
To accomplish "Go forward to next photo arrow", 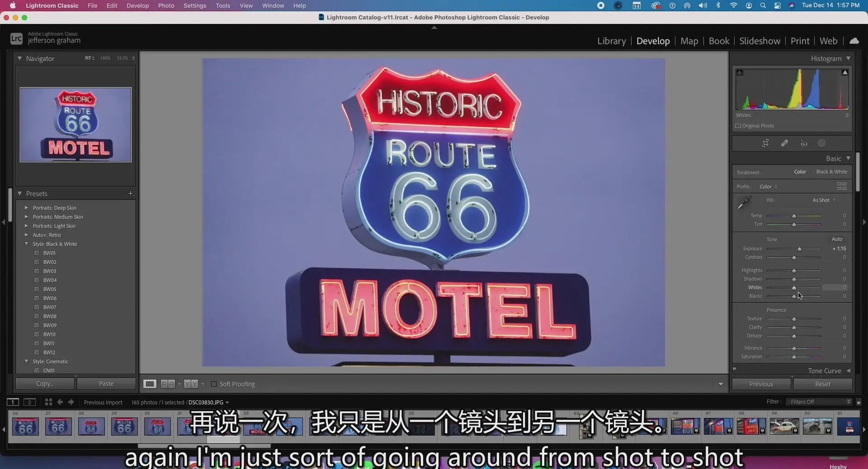I will pyautogui.click(x=71, y=402).
